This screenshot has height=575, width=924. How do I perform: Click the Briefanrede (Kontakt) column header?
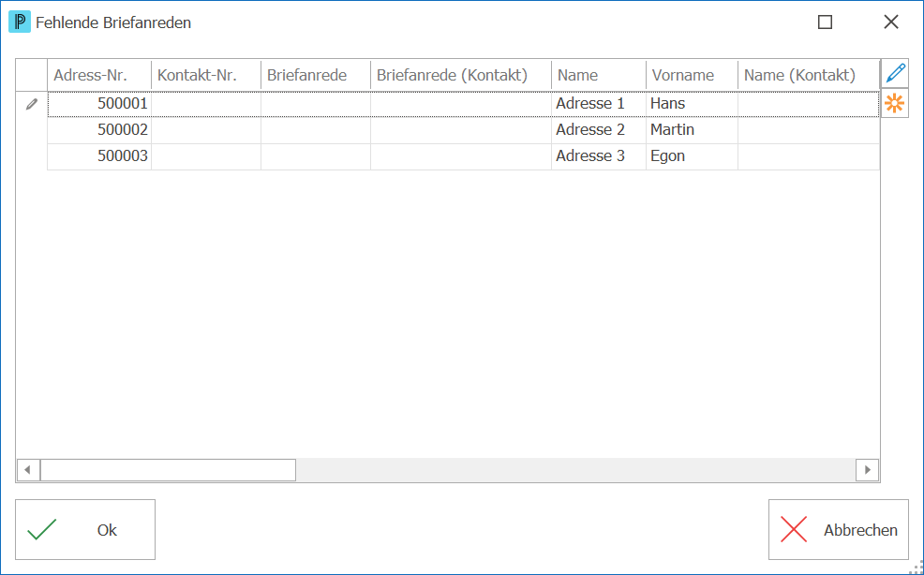tap(461, 75)
